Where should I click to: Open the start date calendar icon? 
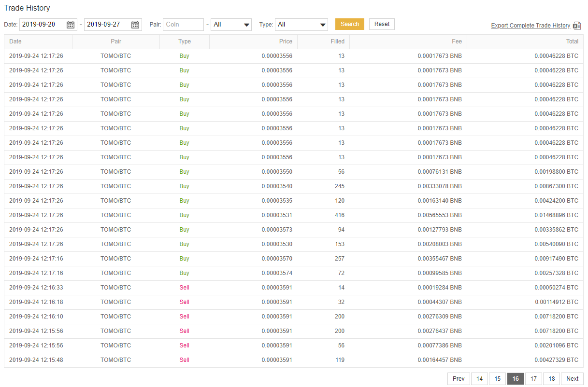(71, 25)
